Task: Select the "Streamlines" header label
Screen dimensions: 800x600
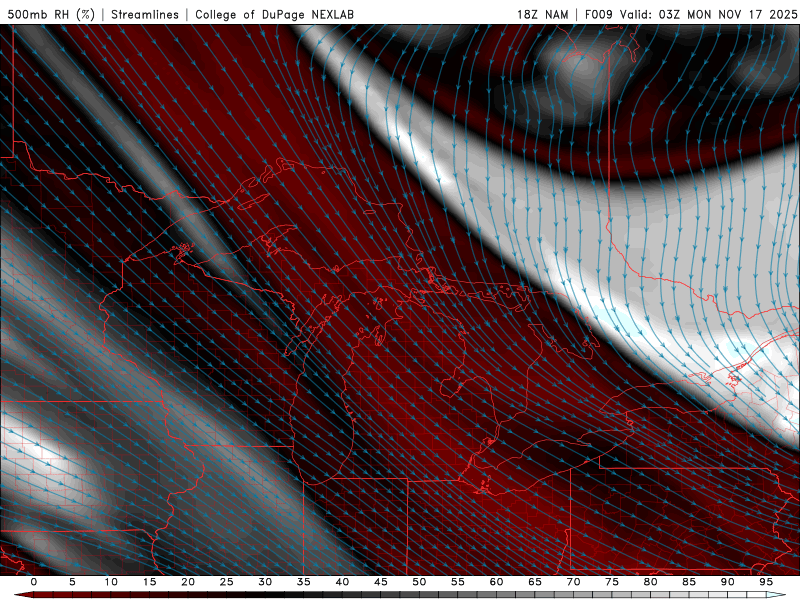Action: point(145,14)
